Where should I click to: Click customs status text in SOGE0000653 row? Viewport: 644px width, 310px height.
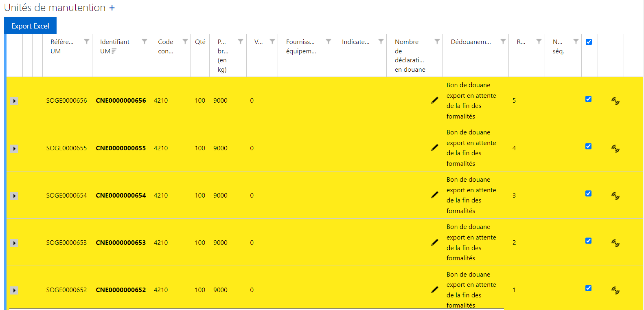[x=471, y=242]
